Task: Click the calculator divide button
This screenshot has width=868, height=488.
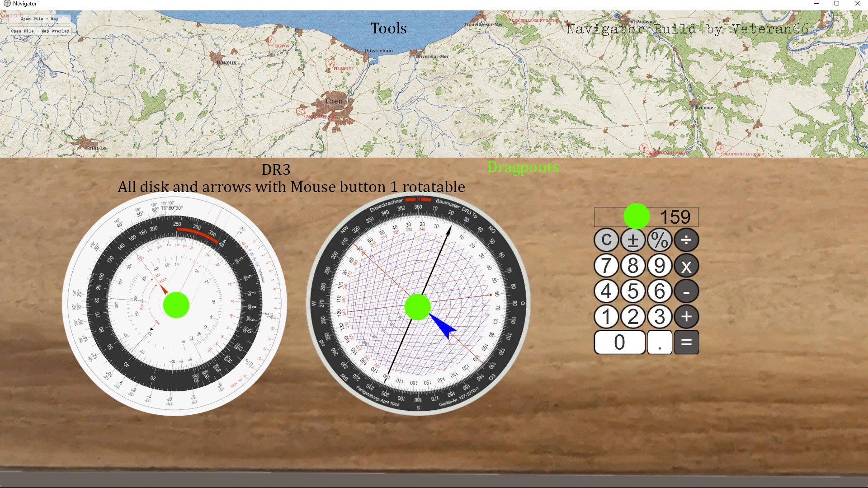Action: 686,240
